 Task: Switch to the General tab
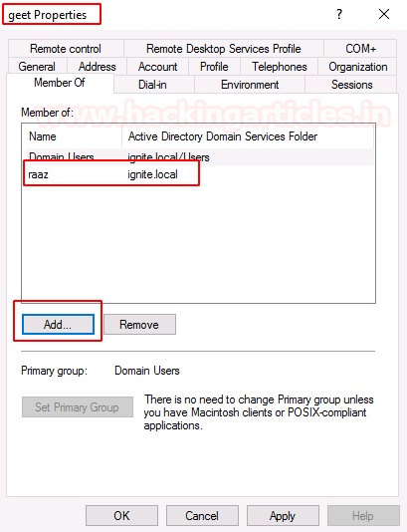coord(37,67)
